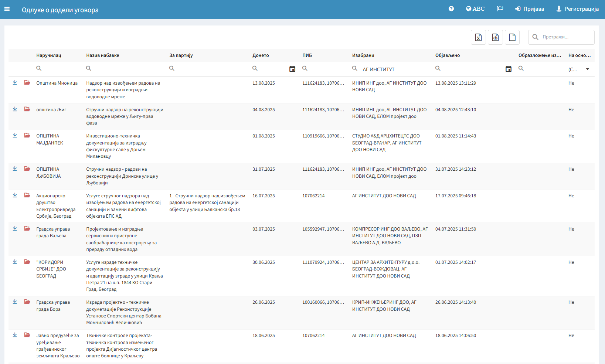Export table data as XML/code file
The height and width of the screenshot is (364, 605).
click(x=495, y=37)
